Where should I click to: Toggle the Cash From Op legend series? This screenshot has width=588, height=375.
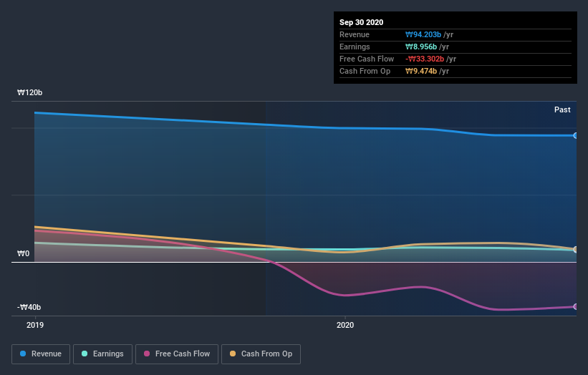point(261,354)
